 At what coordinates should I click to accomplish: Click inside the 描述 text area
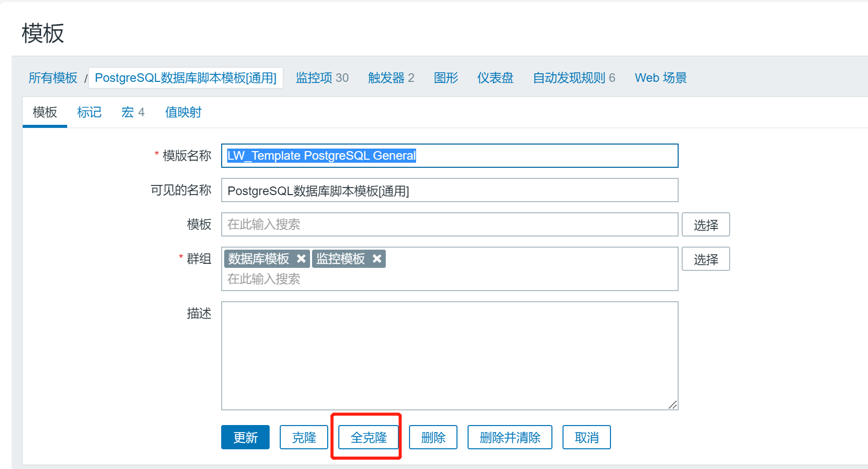click(x=449, y=356)
